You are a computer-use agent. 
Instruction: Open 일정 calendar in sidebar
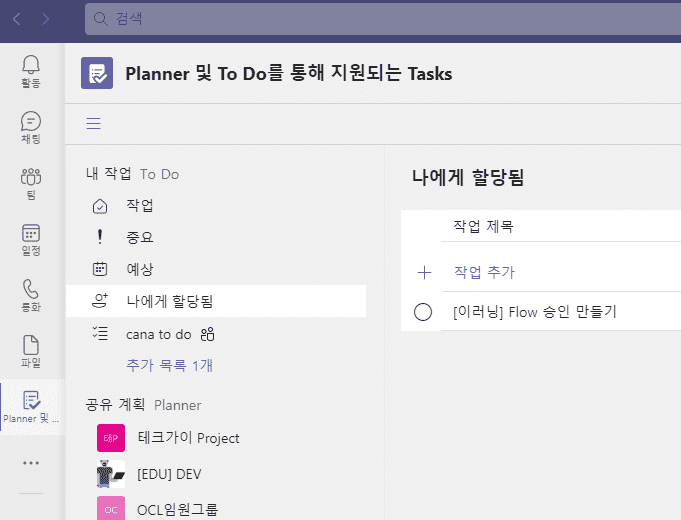[31, 239]
